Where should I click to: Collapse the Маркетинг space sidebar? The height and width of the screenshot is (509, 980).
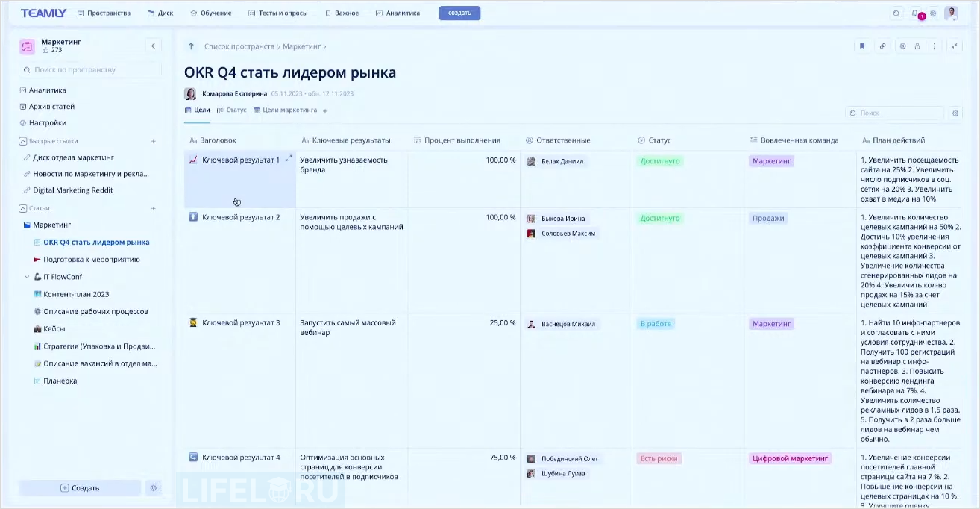click(x=153, y=46)
